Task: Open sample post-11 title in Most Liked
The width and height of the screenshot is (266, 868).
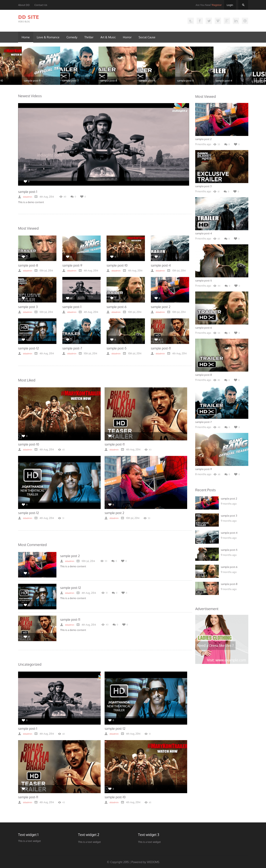Action: pyautogui.click(x=115, y=445)
